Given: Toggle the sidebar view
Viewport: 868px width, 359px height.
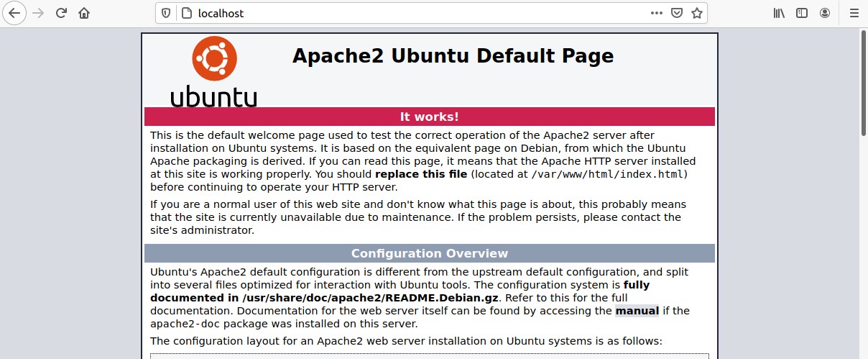Looking at the screenshot, I should point(802,13).
